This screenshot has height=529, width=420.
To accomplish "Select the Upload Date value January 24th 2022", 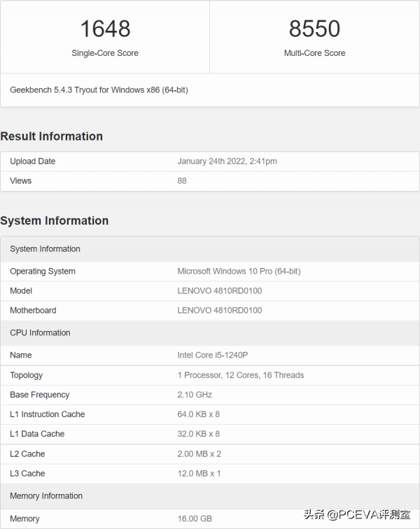I will [x=227, y=161].
